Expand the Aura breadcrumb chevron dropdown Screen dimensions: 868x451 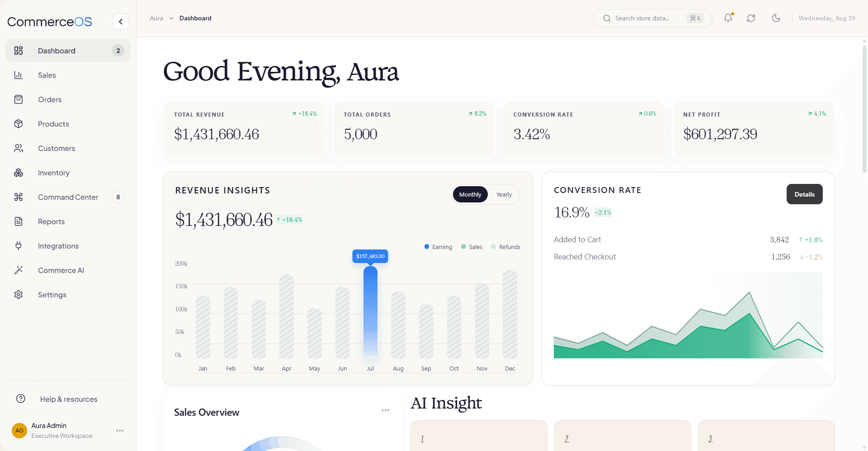coord(171,18)
